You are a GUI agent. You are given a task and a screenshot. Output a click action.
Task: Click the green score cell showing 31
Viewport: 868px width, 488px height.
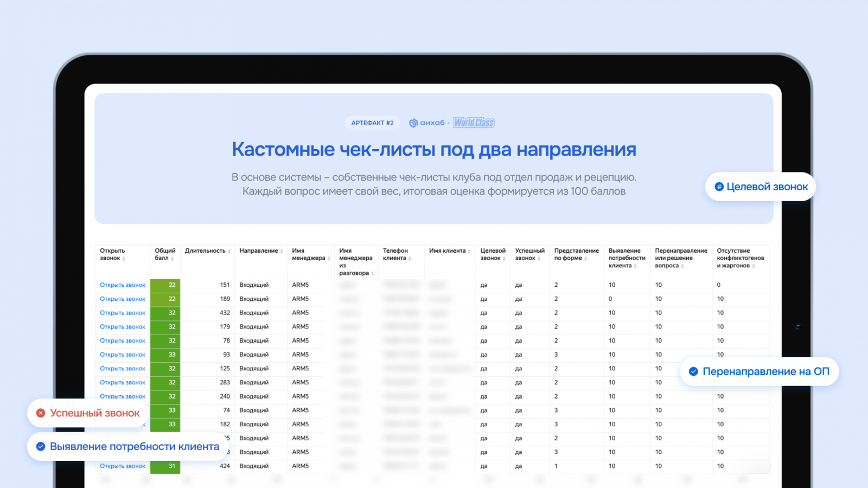tap(165, 466)
